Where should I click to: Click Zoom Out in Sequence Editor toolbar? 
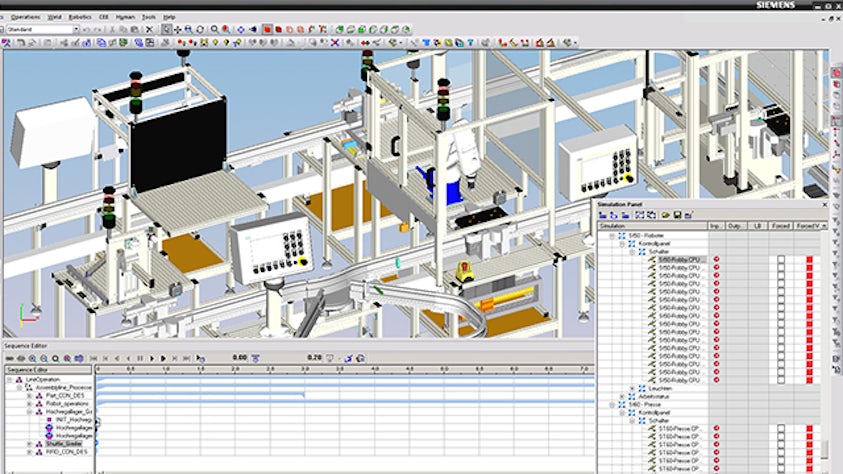[x=44, y=358]
